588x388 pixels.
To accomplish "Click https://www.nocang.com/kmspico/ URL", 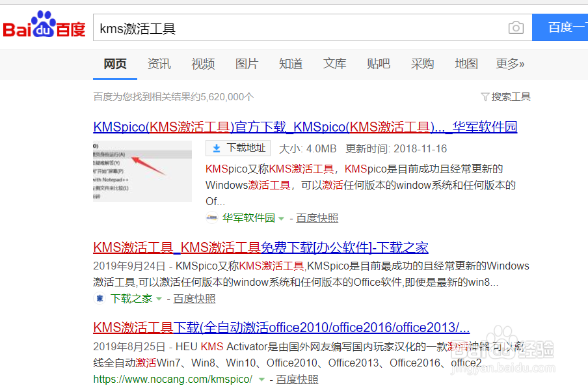I will pos(173,380).
